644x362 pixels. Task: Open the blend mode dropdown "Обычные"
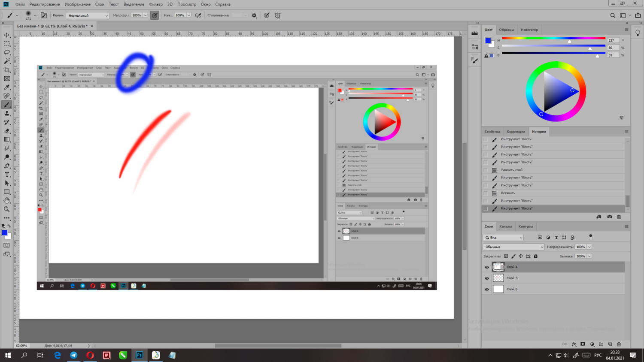click(513, 247)
